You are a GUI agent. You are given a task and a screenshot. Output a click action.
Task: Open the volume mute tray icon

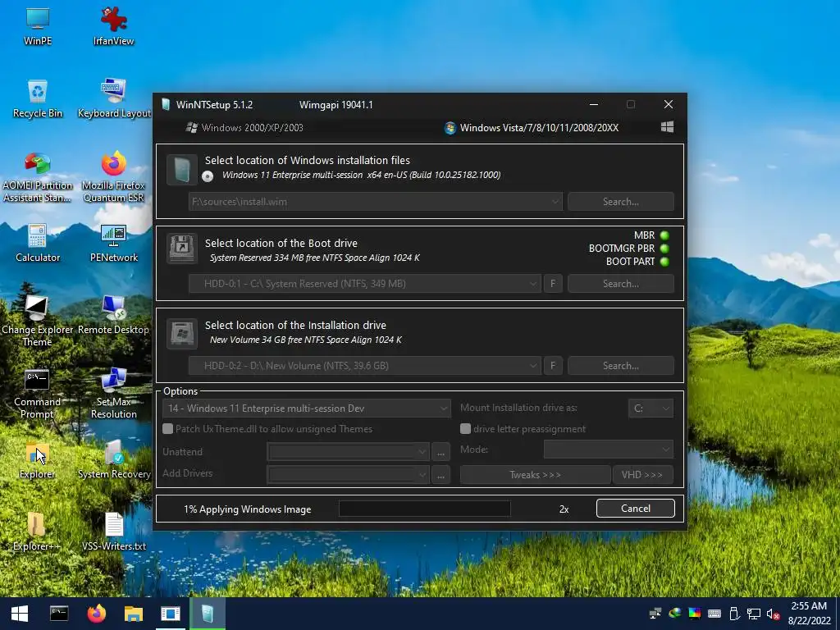click(x=773, y=614)
